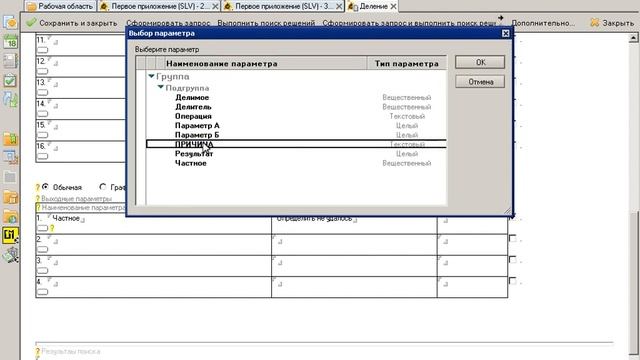Screen dimensions: 640x360
Task: Click the Наименование параметра column header
Action: [x=266, y=63]
